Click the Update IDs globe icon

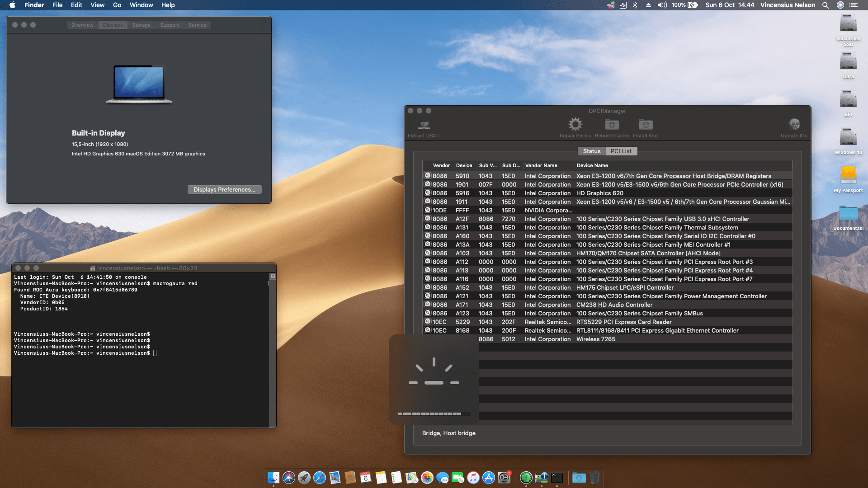pos(794,124)
